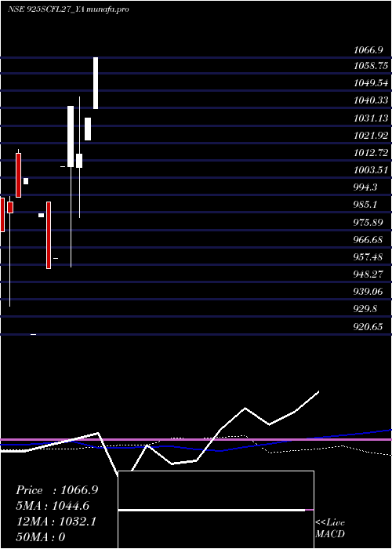Select the 1031.13 price axis label
Viewport: 392px width, 549px height.
click(x=371, y=118)
